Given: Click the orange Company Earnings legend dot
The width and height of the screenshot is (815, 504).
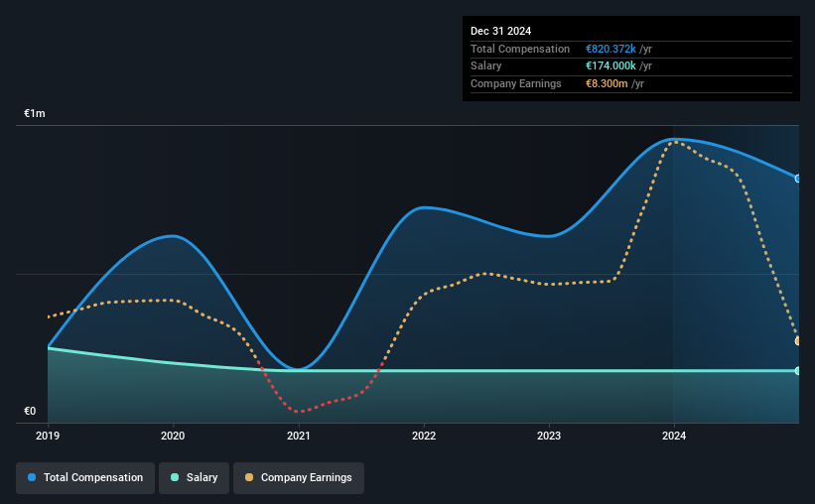Looking at the screenshot, I should coord(249,477).
